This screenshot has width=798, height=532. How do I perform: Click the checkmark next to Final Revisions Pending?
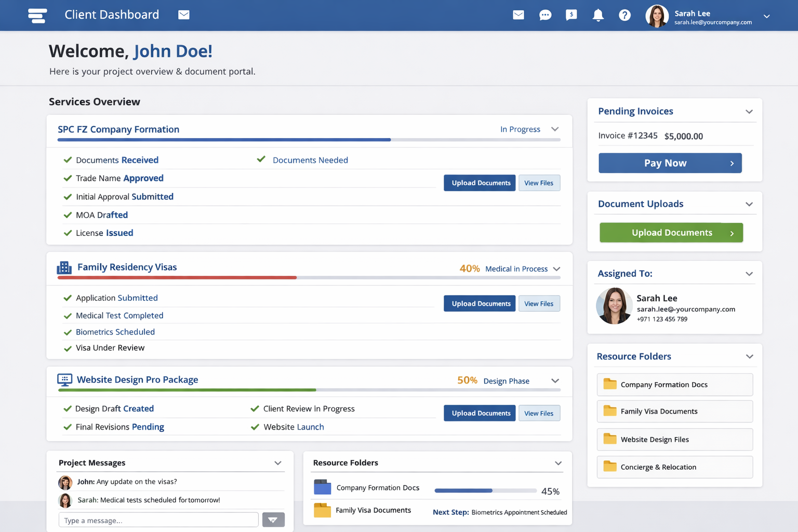68,427
